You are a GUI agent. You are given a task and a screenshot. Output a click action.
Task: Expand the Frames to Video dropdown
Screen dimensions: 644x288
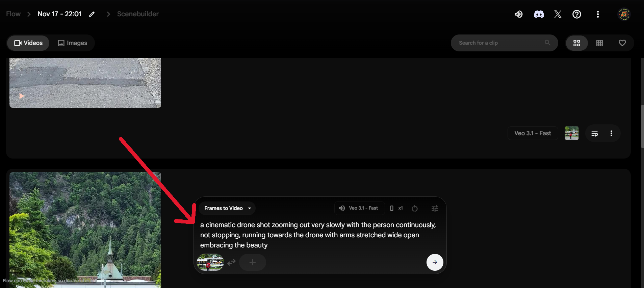(227, 208)
